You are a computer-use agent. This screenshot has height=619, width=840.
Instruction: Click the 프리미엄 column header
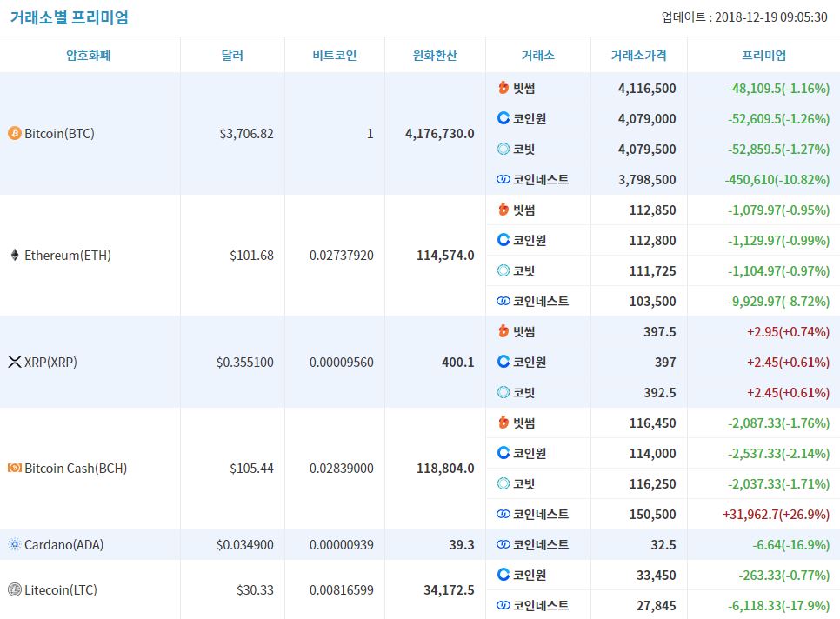click(x=763, y=55)
